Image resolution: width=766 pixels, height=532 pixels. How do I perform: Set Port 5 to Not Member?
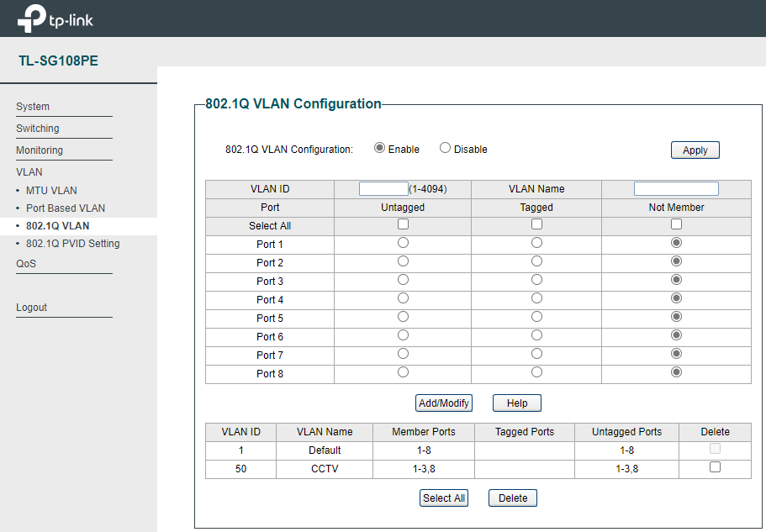coord(677,317)
